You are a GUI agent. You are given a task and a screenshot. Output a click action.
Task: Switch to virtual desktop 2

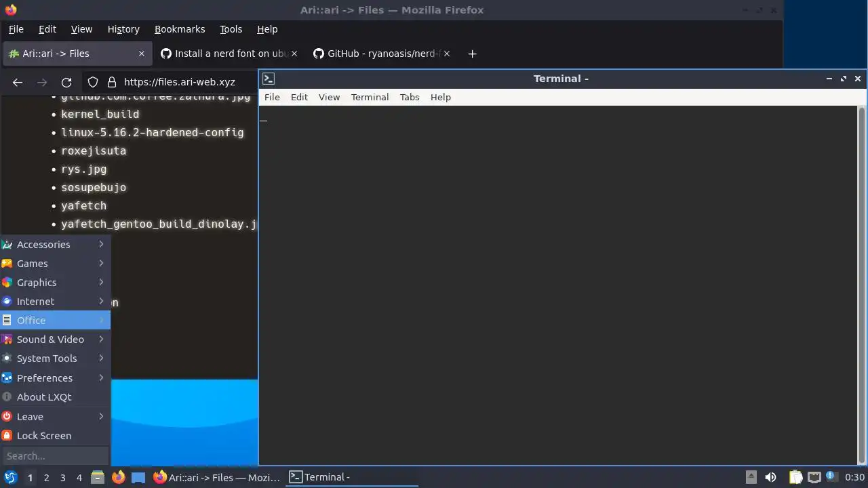click(x=46, y=478)
